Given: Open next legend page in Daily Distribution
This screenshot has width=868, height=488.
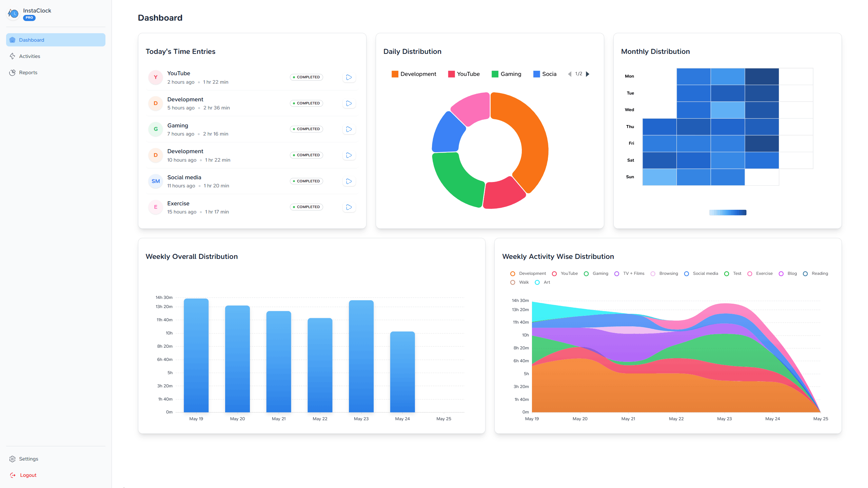Looking at the screenshot, I should tap(588, 74).
